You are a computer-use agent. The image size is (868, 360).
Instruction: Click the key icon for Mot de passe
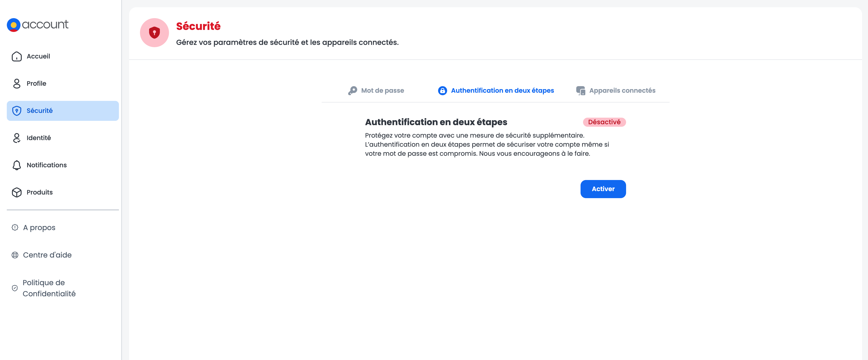click(352, 90)
